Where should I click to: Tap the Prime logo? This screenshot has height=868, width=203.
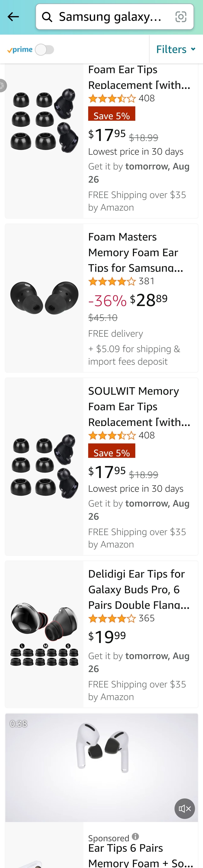coord(20,50)
